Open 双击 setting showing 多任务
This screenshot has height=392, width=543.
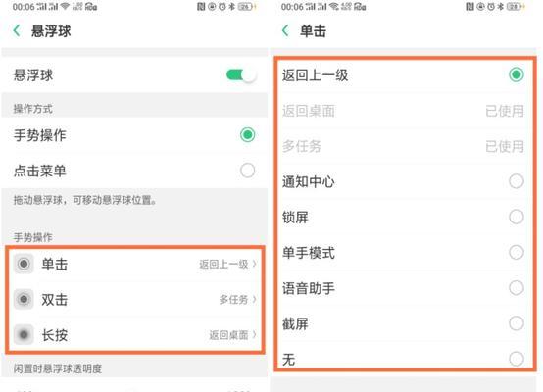pyautogui.click(x=135, y=299)
